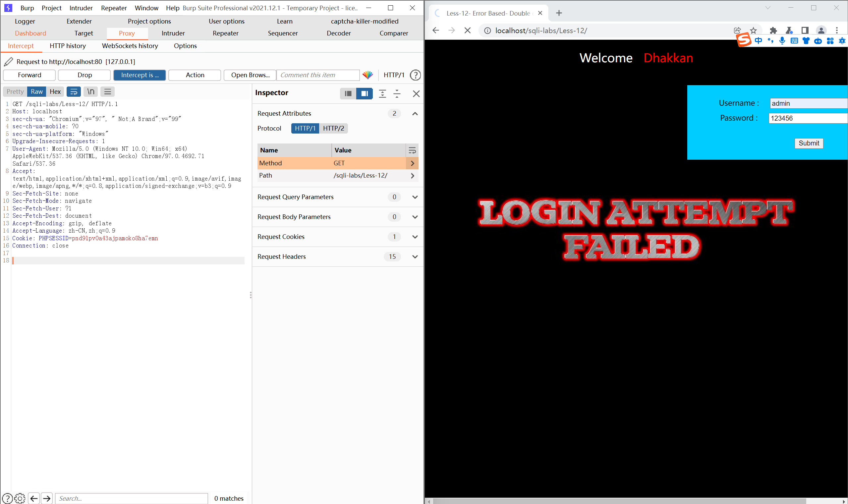The height and width of the screenshot is (504, 848).
Task: Open the Intercept help question mark
Action: click(x=415, y=75)
